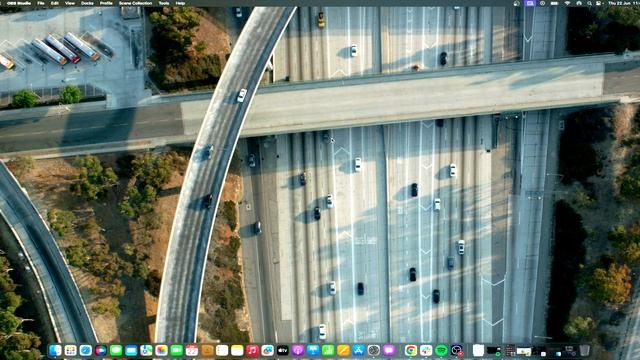
Task: Open the Scene Collection menu
Action: (x=136, y=3)
